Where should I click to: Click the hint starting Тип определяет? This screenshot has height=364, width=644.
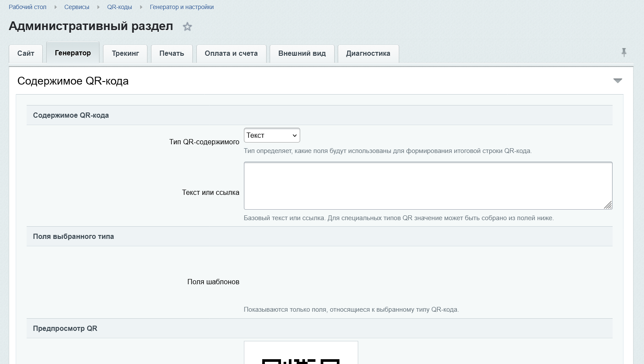click(387, 151)
